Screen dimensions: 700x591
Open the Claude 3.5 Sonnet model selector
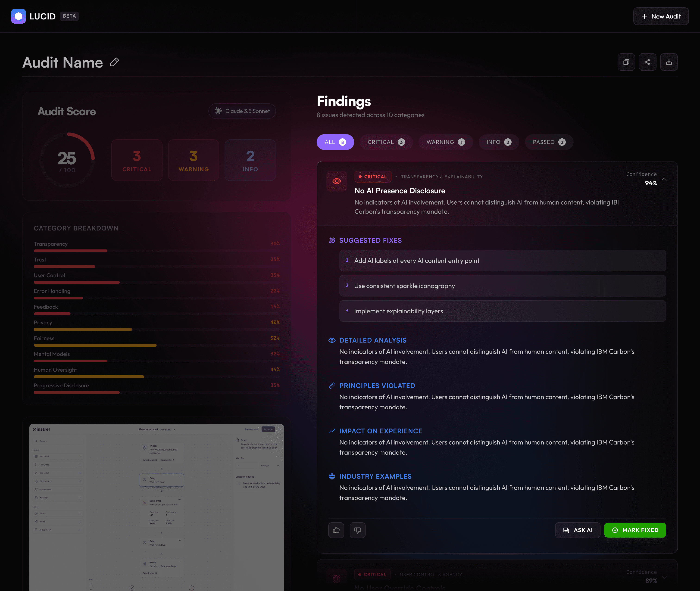pos(242,111)
